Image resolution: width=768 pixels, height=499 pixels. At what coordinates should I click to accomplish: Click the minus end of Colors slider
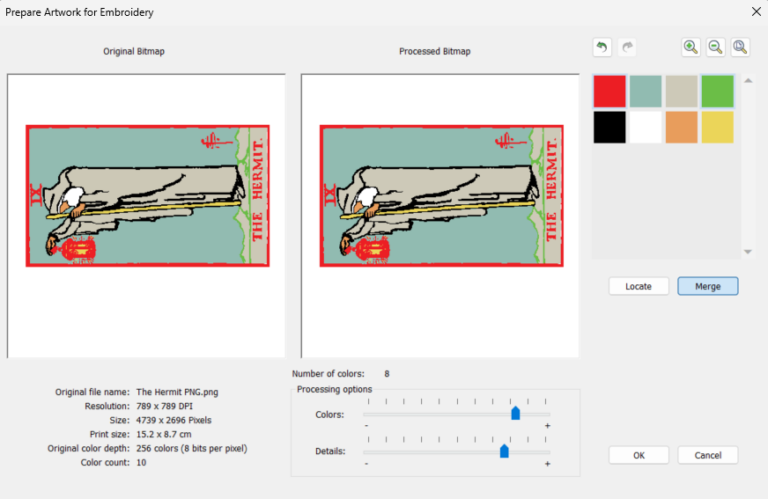coord(366,426)
